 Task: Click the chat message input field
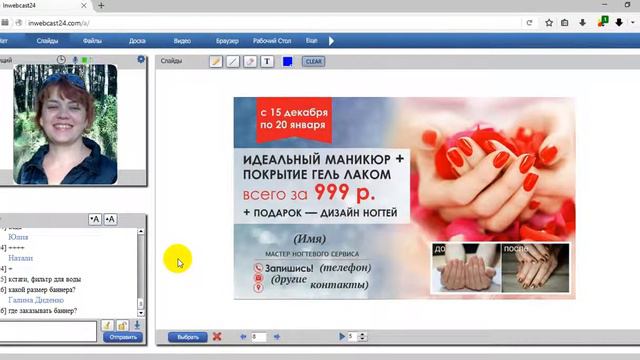coord(48,331)
